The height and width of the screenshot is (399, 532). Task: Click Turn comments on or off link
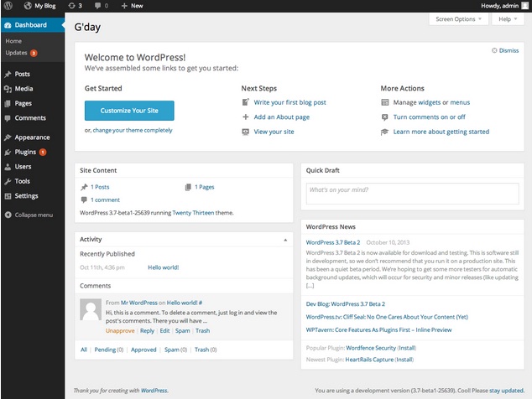click(x=429, y=117)
